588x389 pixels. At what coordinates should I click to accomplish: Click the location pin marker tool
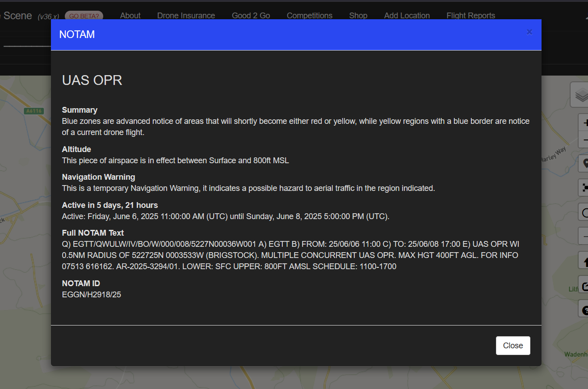[584, 164]
